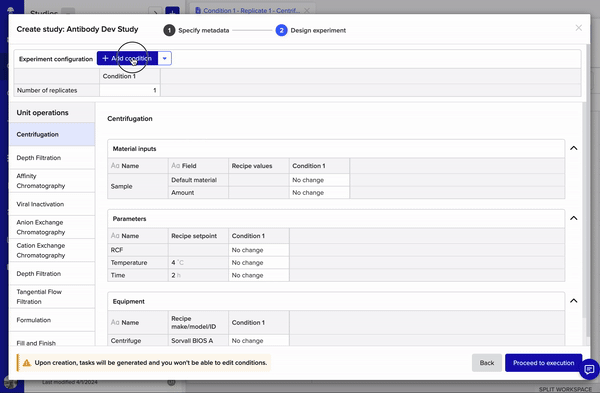Image resolution: width=600 pixels, height=393 pixels.
Task: Collapse the Equipment section
Action: [574, 301]
